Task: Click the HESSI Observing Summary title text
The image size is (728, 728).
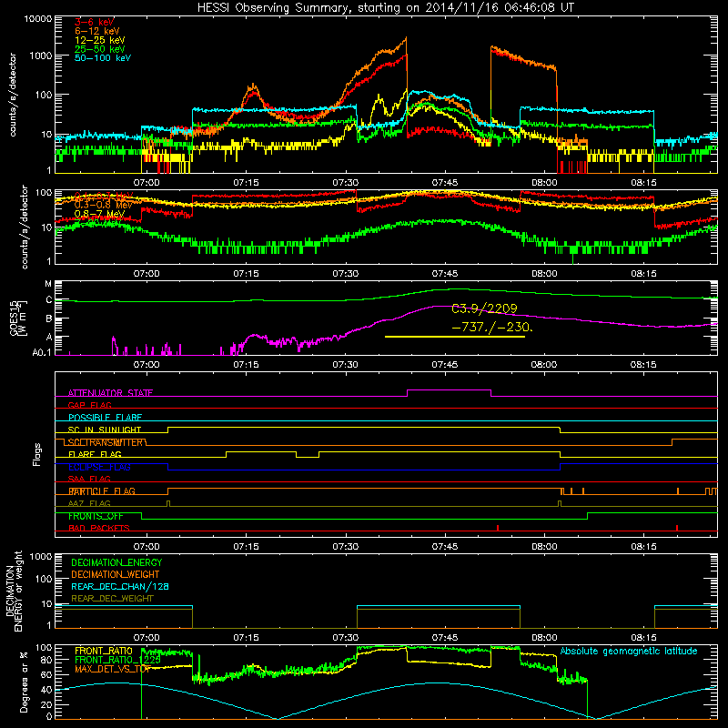Action: coord(386,7)
